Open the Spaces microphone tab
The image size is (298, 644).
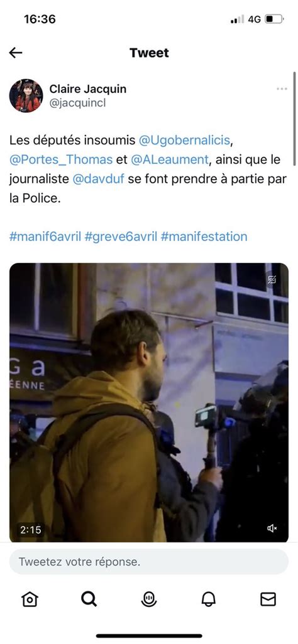148,599
